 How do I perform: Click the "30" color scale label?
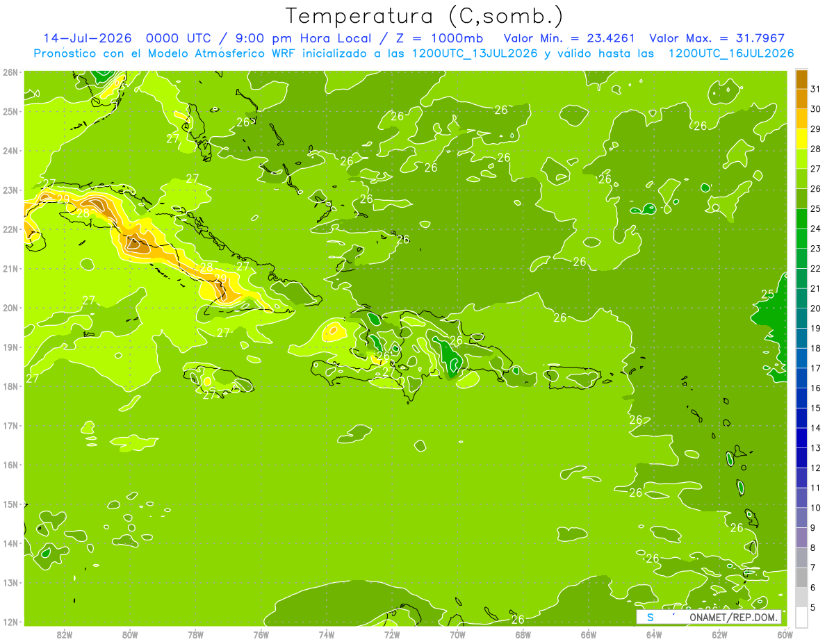(x=816, y=109)
